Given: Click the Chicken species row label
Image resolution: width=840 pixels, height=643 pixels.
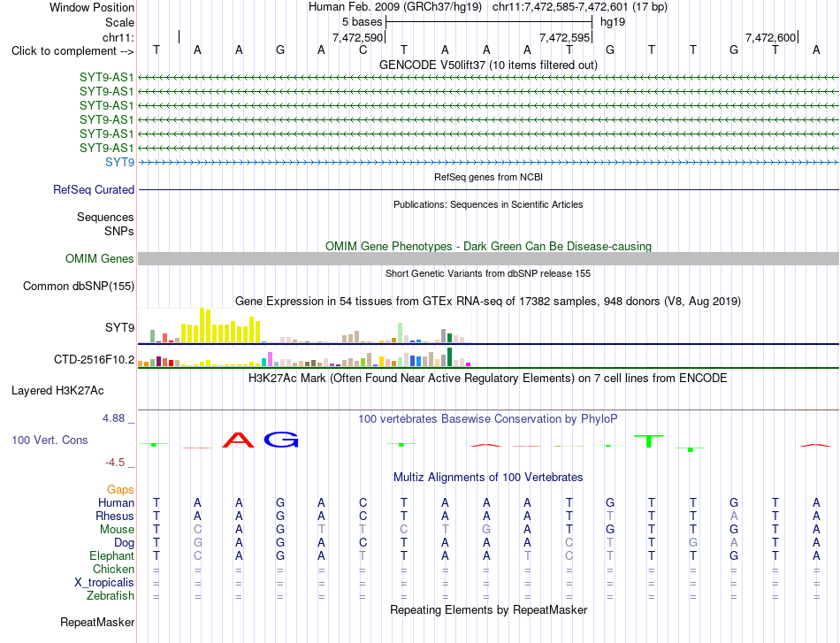Looking at the screenshot, I should (x=113, y=569).
